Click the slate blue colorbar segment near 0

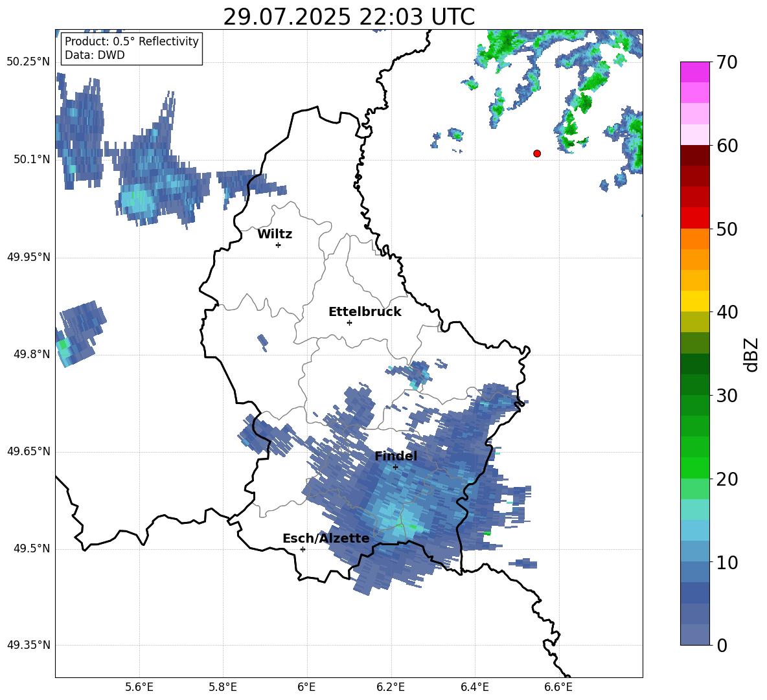pyautogui.click(x=695, y=635)
